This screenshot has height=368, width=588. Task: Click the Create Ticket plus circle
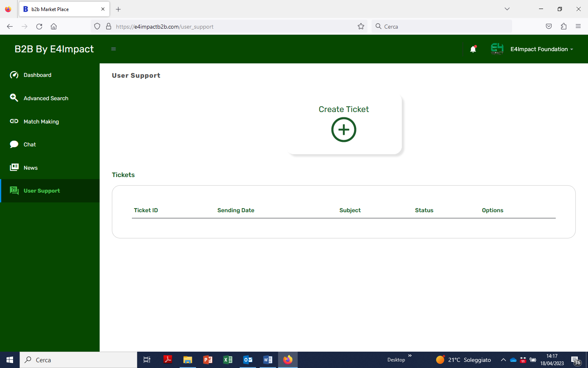344,130
